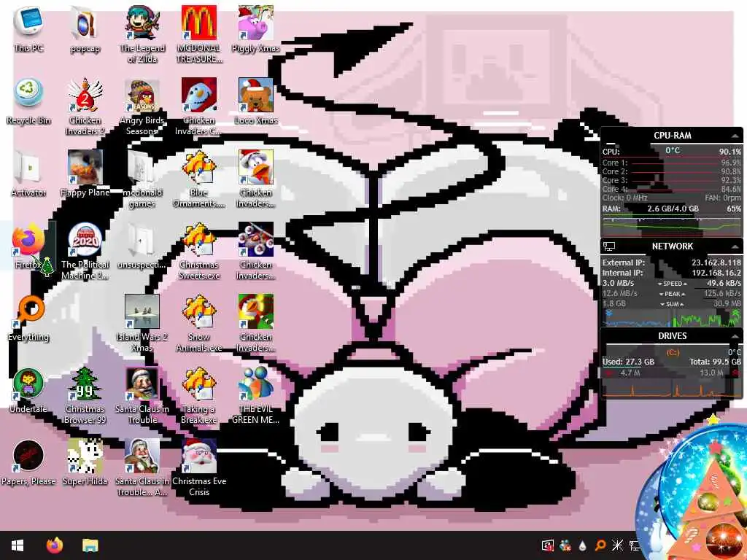Open Firefox from the taskbar
Viewport: 747px width, 560px height.
click(x=54, y=545)
